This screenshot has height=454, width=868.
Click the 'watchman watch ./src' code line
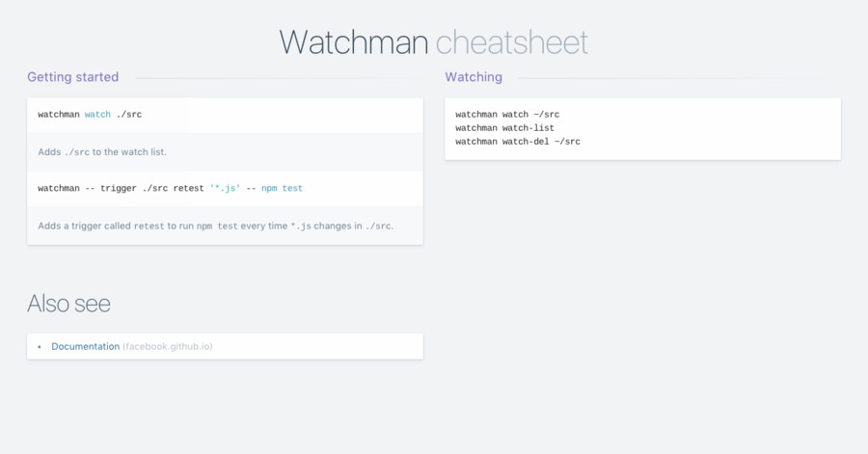tap(90, 115)
